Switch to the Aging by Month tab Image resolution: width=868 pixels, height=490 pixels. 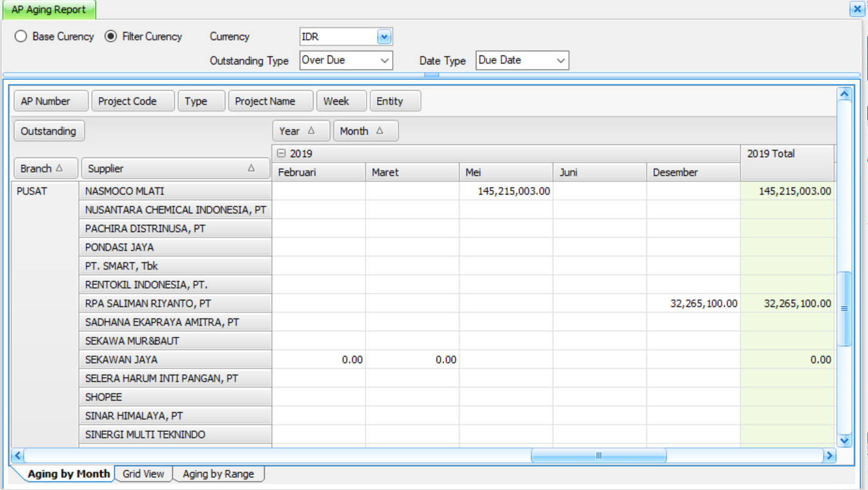pos(69,474)
